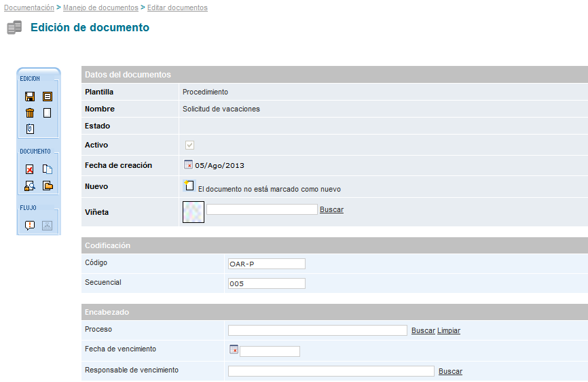Screen dimensions: 588x382
Task: Toggle the Activo checkbox
Action: pyautogui.click(x=190, y=145)
